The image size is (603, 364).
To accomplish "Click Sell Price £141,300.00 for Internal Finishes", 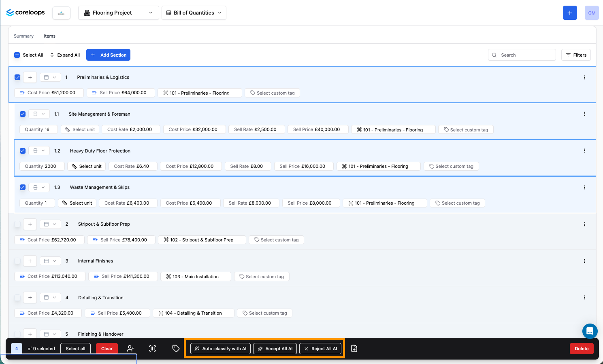I will click(123, 277).
